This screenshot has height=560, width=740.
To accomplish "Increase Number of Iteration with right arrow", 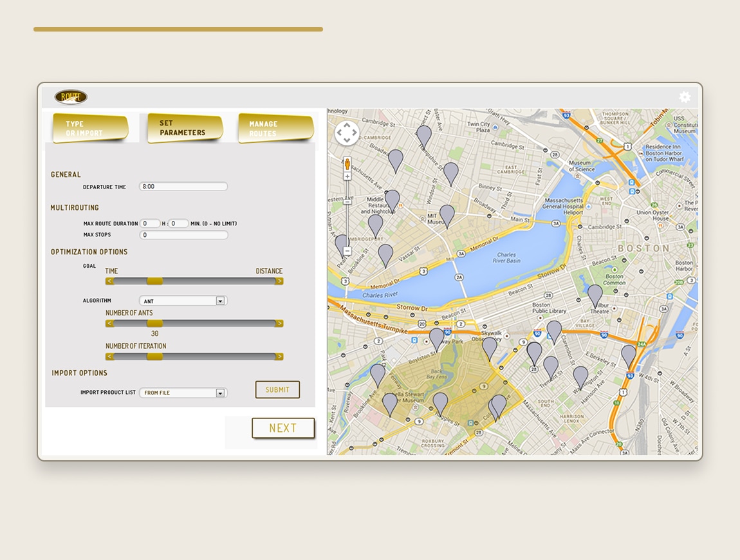I will click(279, 357).
